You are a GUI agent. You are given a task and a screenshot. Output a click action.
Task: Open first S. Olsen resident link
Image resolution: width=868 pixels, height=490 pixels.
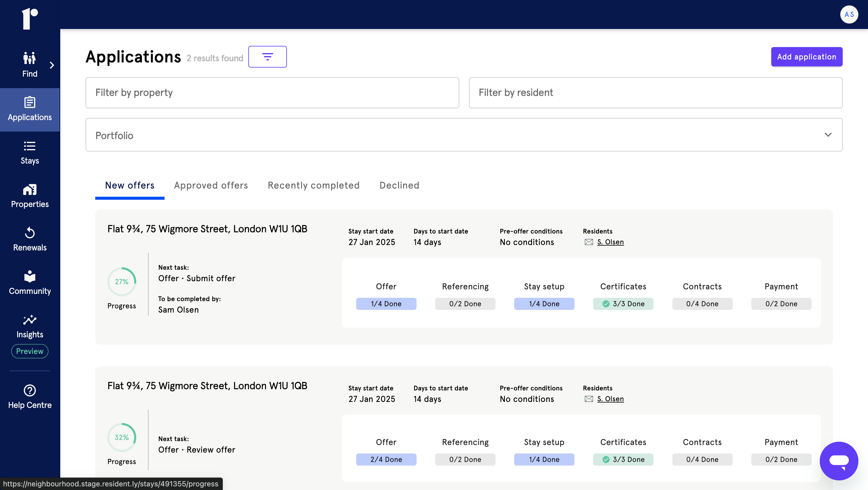click(610, 242)
